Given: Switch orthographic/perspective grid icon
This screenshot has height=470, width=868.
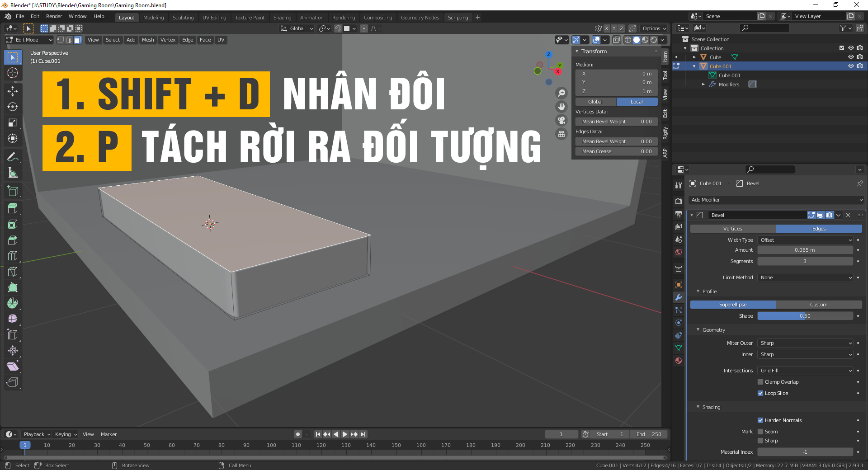Looking at the screenshot, I should (x=561, y=134).
